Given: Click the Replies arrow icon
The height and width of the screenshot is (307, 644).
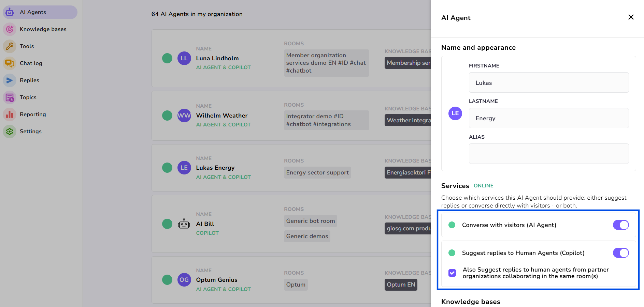Looking at the screenshot, I should point(10,80).
